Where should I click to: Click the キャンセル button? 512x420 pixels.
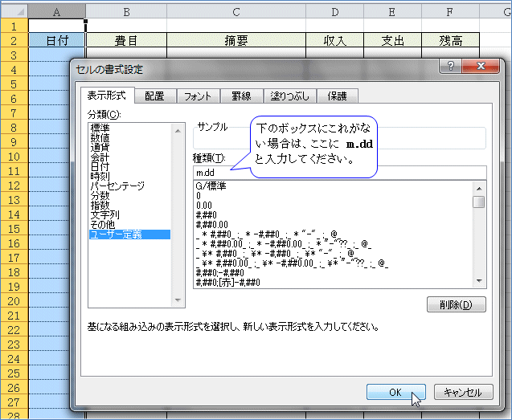pyautogui.click(x=463, y=392)
